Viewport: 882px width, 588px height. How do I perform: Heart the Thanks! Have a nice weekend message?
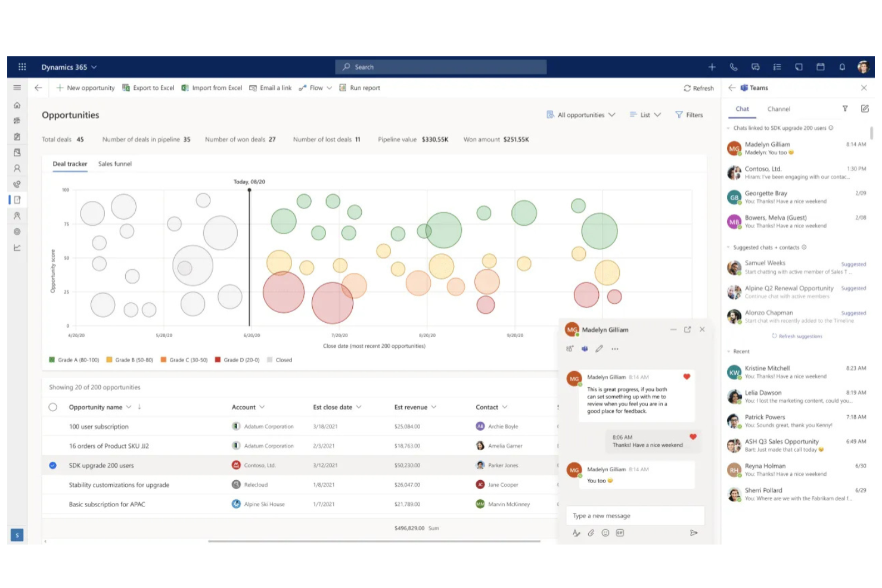tap(692, 437)
